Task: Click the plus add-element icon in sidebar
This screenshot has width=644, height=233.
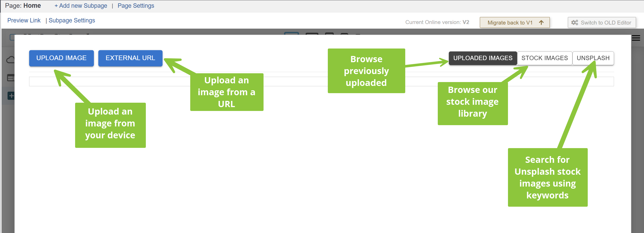Action: click(x=11, y=96)
